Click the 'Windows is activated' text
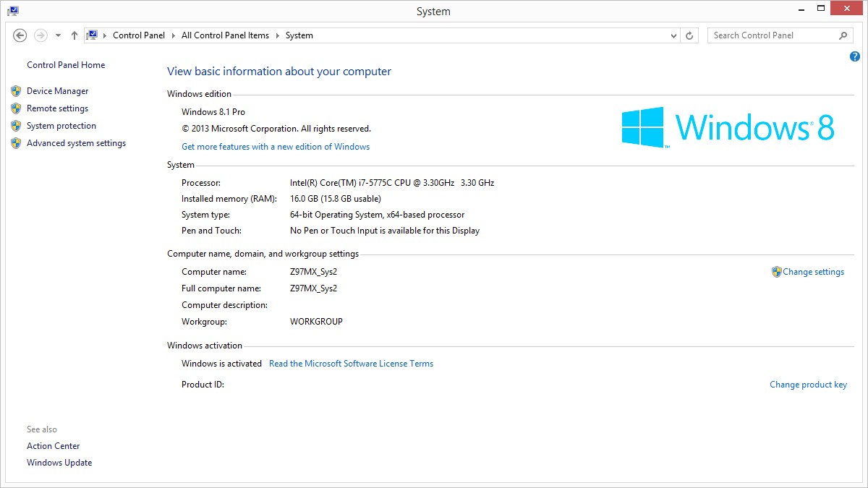Screen dimensions: 868x488 click(221, 364)
